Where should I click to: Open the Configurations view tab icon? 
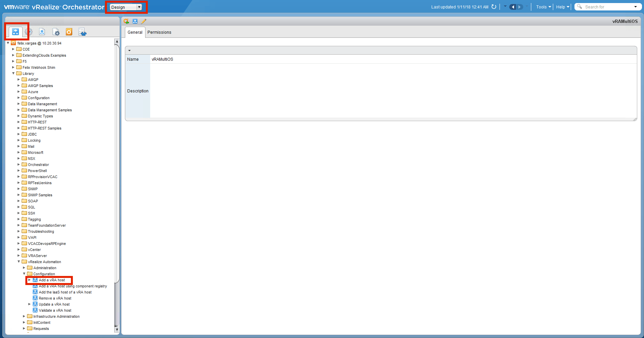tap(56, 32)
